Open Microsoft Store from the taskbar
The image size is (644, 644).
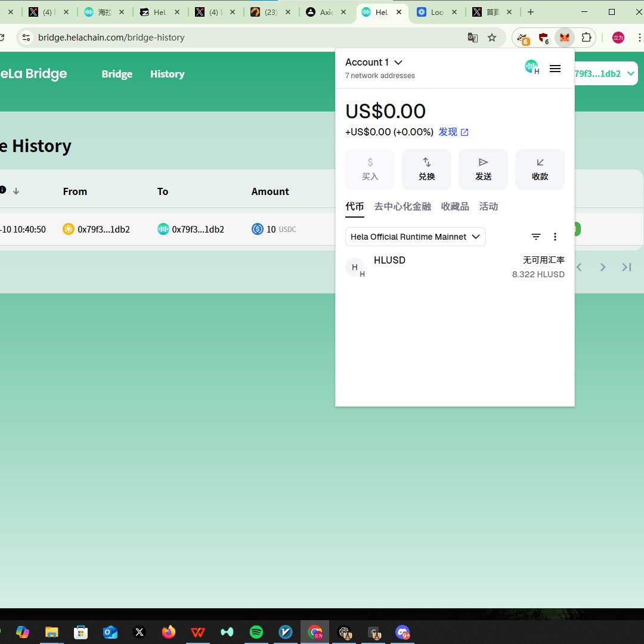81,631
